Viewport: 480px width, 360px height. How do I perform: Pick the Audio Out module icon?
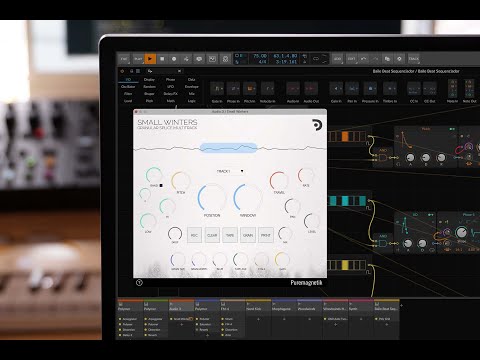tap(311, 89)
